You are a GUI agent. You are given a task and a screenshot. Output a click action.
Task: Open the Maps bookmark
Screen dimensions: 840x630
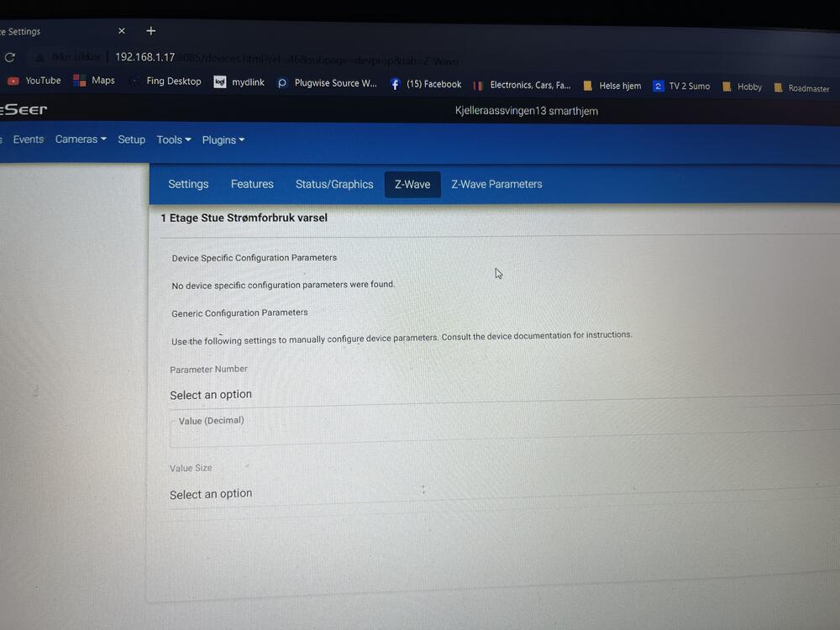pyautogui.click(x=94, y=81)
